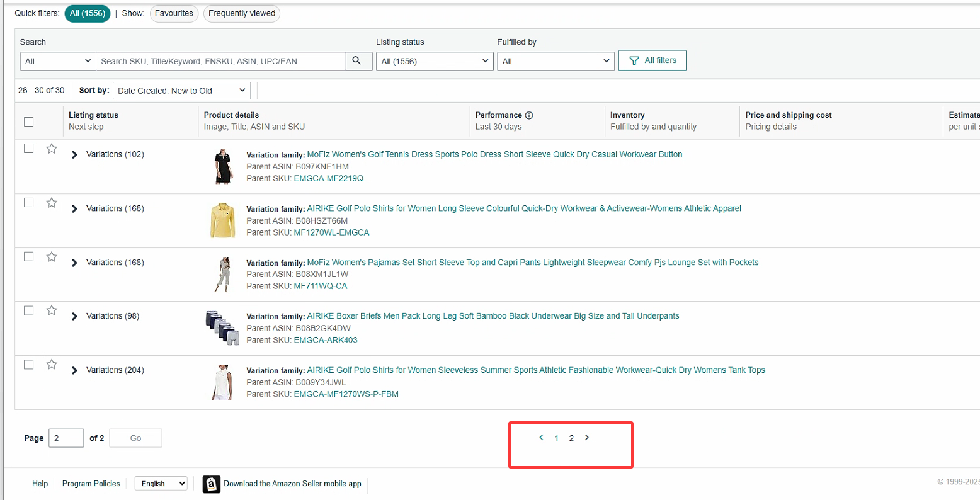Click the '26 - 30 of 30' results count

pos(42,91)
